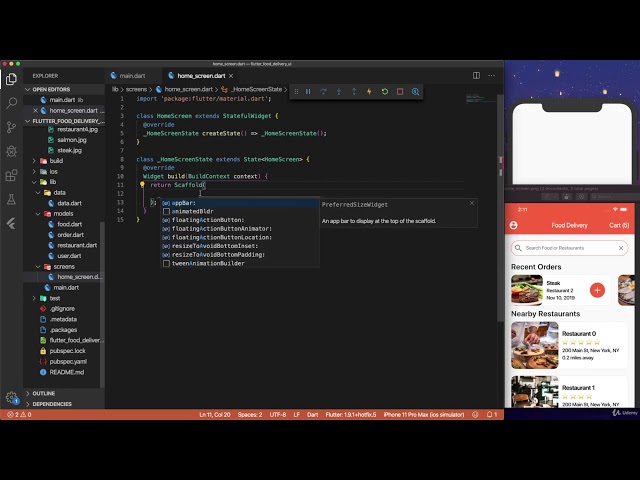
Task: Select animatedBldr snippet suggestion
Action: [x=240, y=211]
